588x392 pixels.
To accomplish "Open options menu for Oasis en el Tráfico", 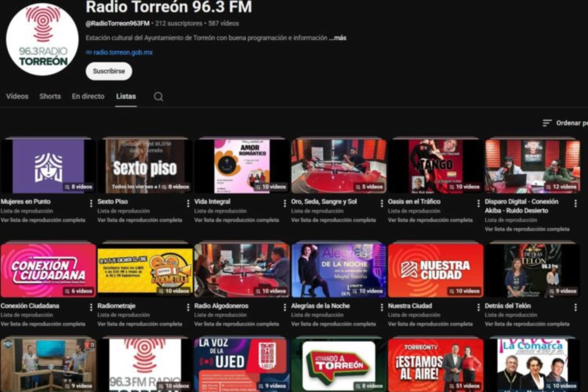I will (x=478, y=203).
